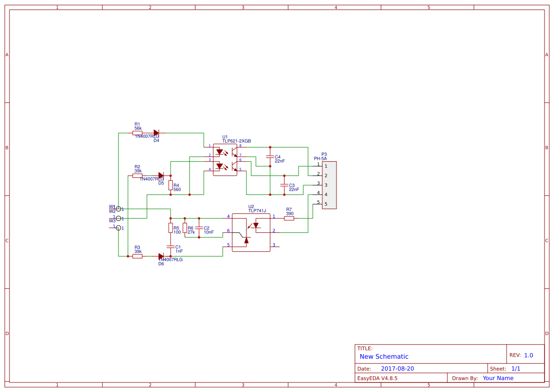Click the U2 TLP741J optocoupler body
Screen dimensions: 554x392
pos(251,232)
